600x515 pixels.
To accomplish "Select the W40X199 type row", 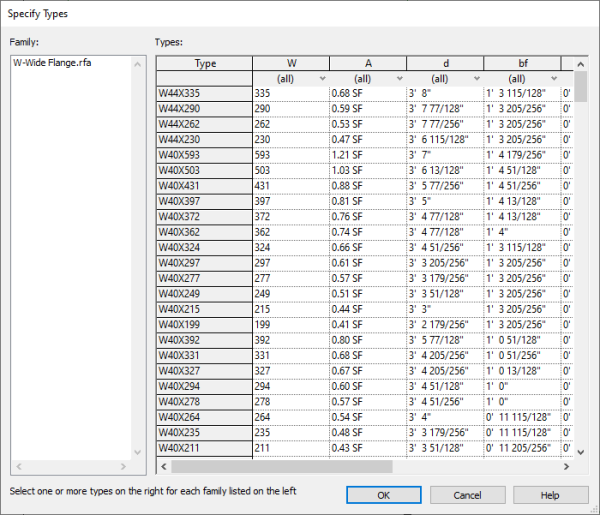I will coord(204,324).
